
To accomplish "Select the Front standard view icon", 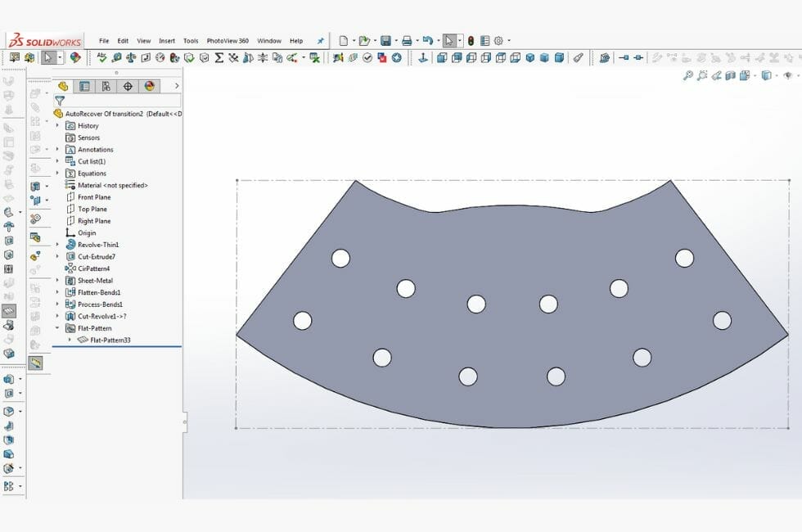I will pos(443,58).
